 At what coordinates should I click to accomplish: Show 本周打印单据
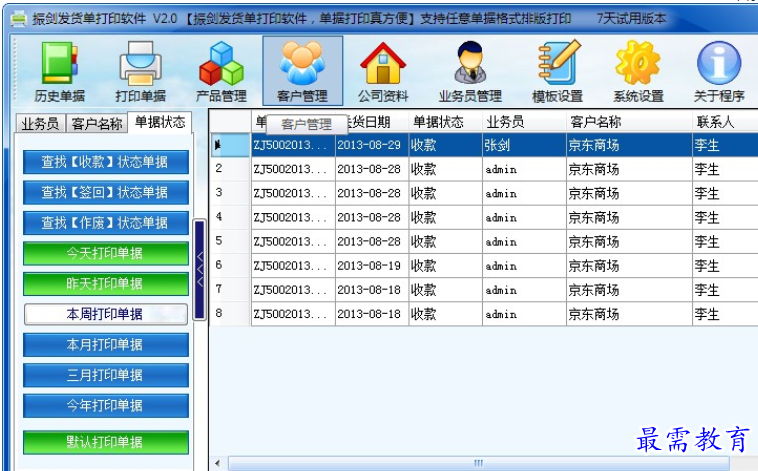(105, 314)
